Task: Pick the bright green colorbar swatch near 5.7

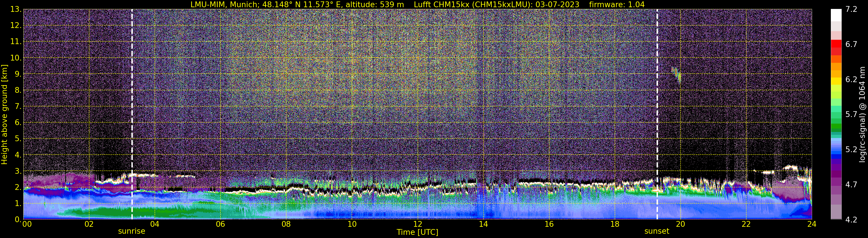Action: point(836,116)
